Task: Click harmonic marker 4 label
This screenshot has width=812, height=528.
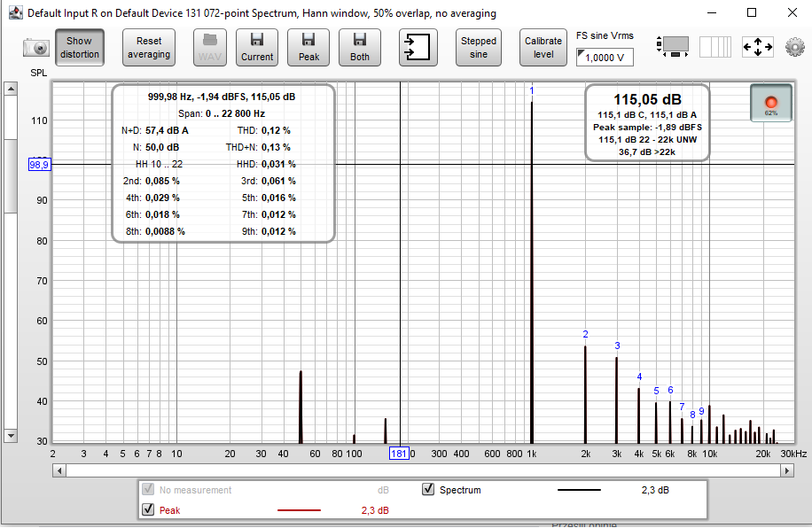Action: click(x=639, y=377)
